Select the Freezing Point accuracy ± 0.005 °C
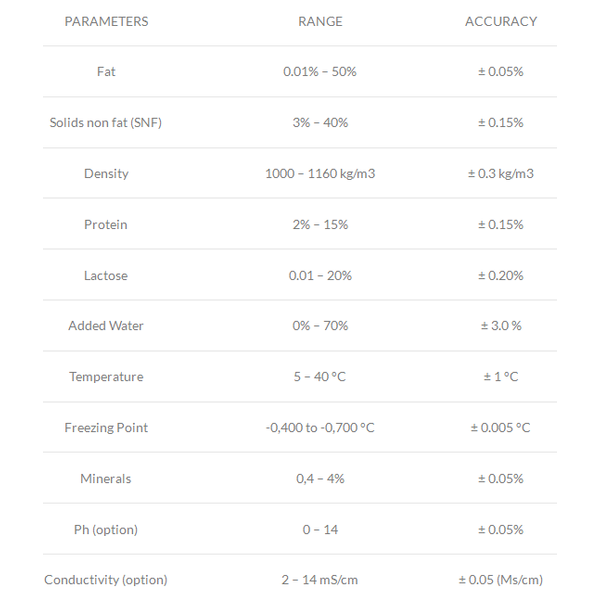The width and height of the screenshot is (600, 600). (501, 427)
